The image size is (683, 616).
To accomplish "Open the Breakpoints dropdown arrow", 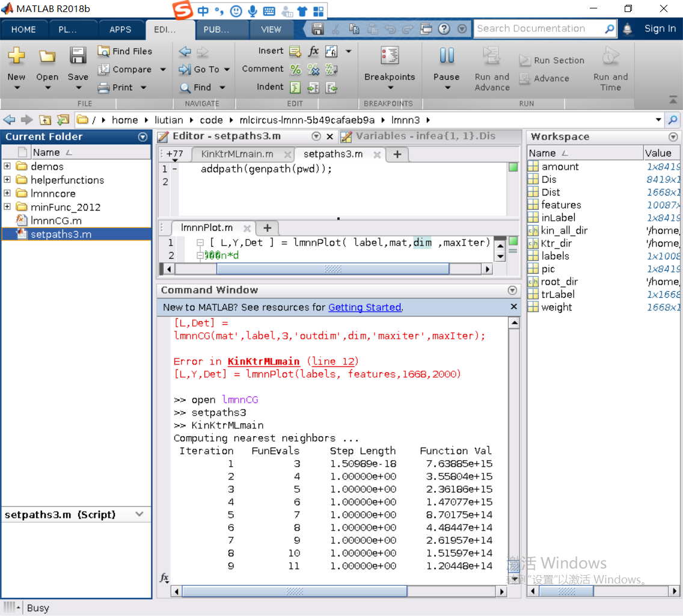I will point(390,88).
